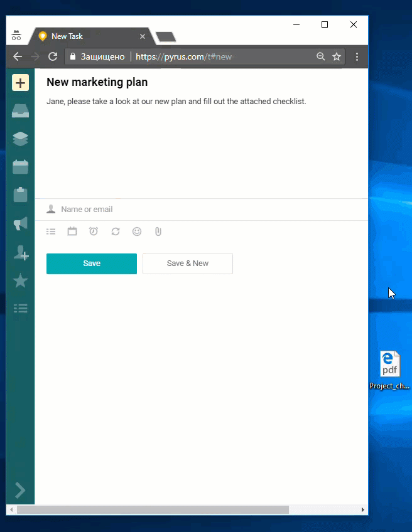The height and width of the screenshot is (532, 412).
Task: Minimize the browser window
Action: (296, 24)
